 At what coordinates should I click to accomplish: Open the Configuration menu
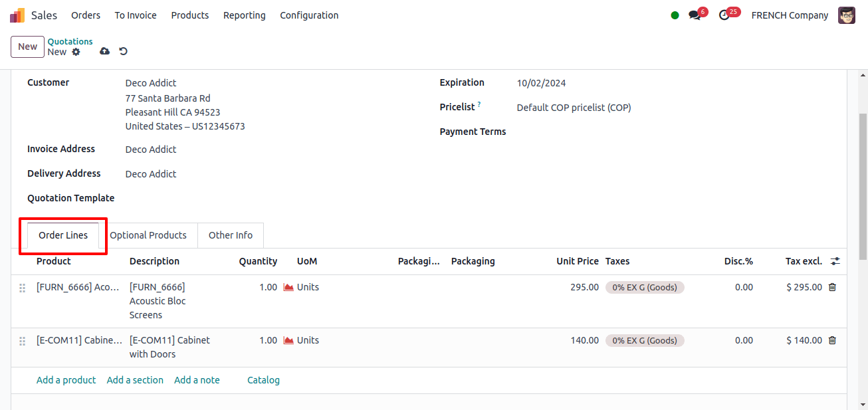point(309,15)
